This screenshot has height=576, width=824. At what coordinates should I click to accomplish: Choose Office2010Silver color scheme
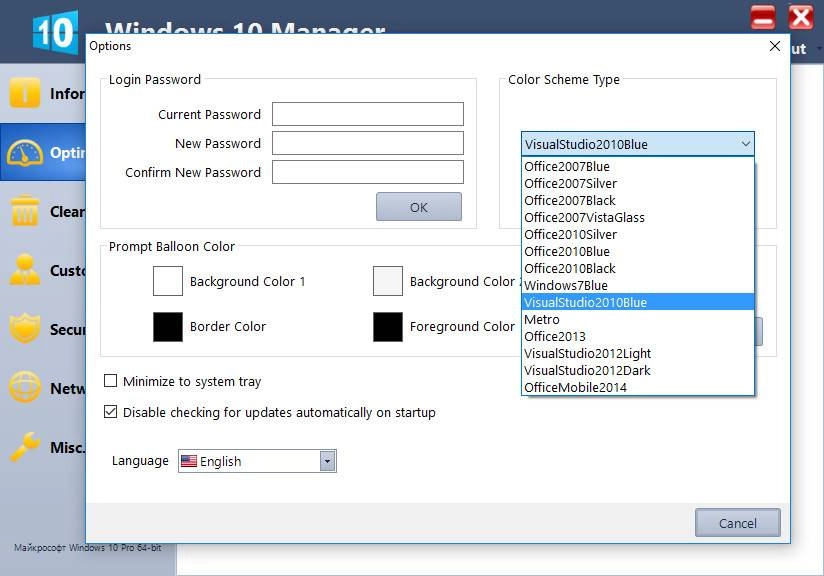point(638,234)
